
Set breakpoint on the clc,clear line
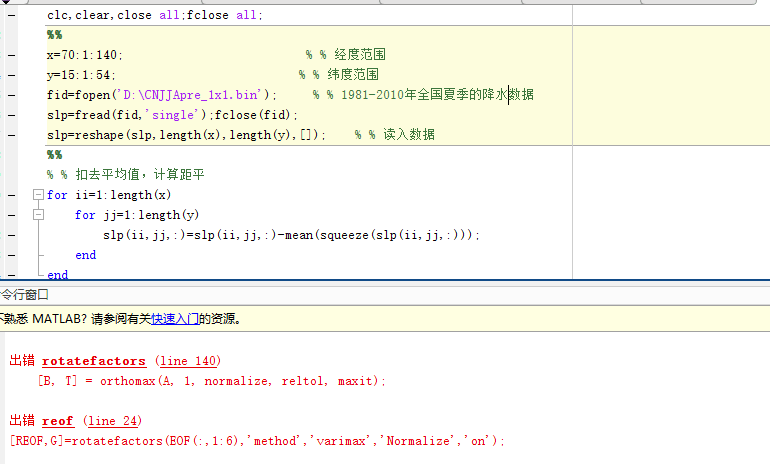tap(10, 16)
